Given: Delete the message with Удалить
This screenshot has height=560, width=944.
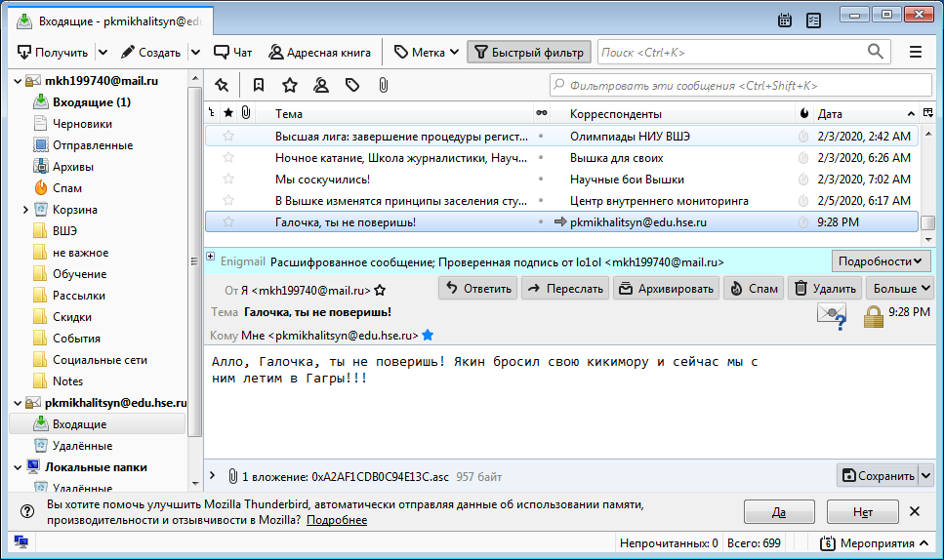Looking at the screenshot, I should point(825,289).
